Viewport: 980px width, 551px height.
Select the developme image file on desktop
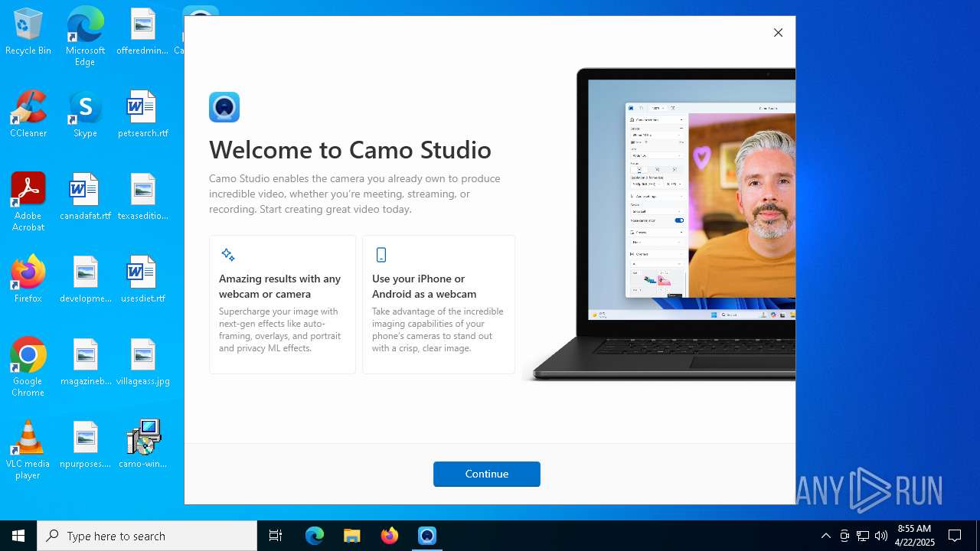[x=85, y=280]
